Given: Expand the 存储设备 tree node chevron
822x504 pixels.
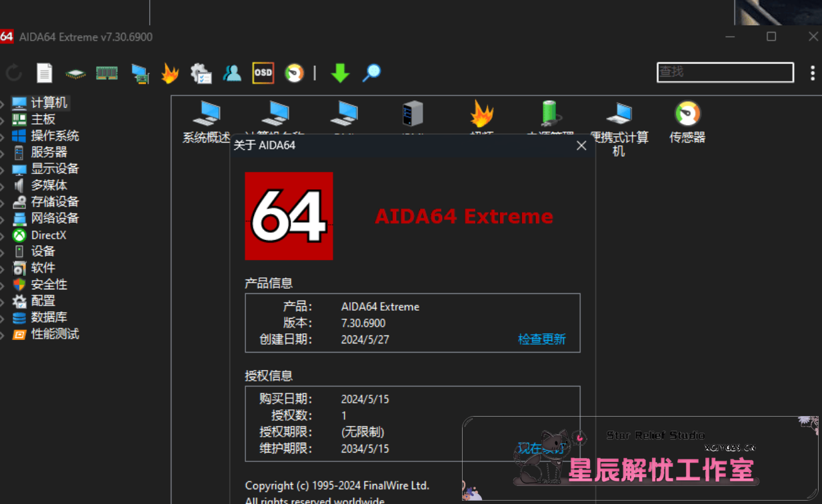Looking at the screenshot, I should pyautogui.click(x=3, y=203).
